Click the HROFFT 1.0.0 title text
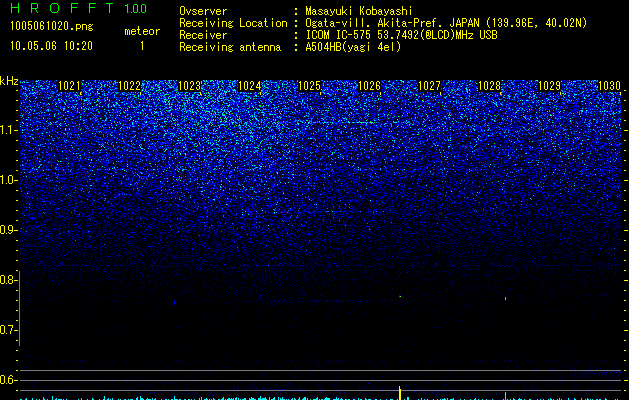This screenshot has width=629, height=400. [x=78, y=8]
